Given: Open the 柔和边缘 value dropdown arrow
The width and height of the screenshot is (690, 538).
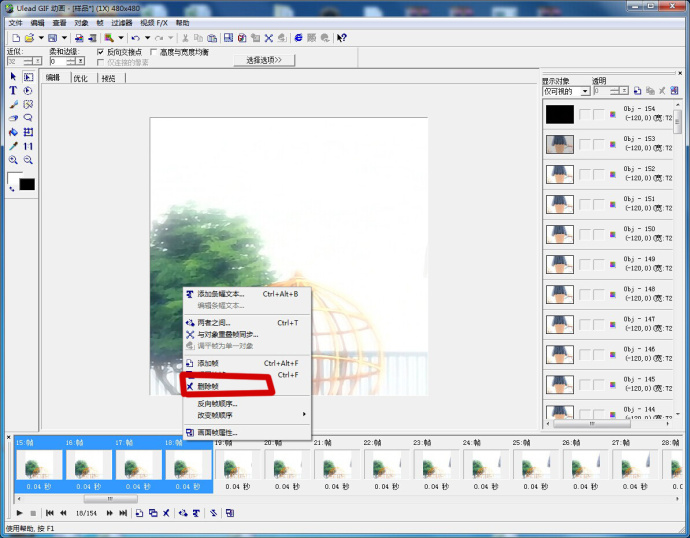Looking at the screenshot, I should point(81,61).
